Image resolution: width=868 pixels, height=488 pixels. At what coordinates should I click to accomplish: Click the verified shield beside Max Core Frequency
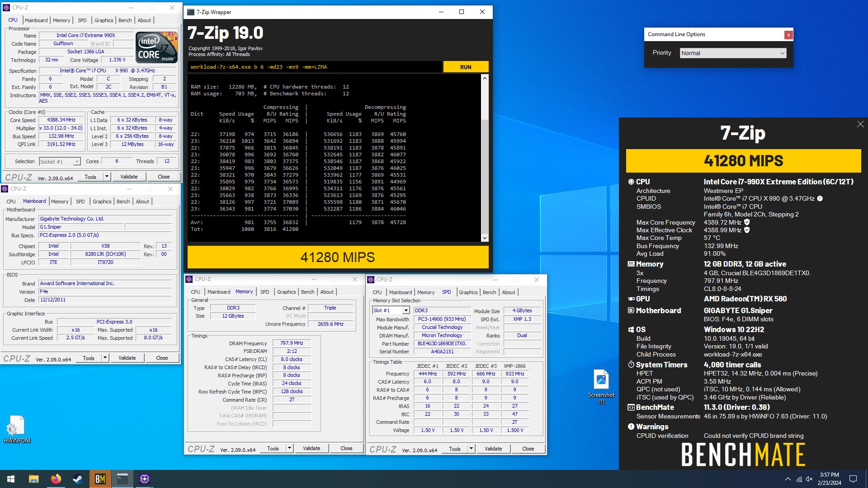[x=747, y=222]
